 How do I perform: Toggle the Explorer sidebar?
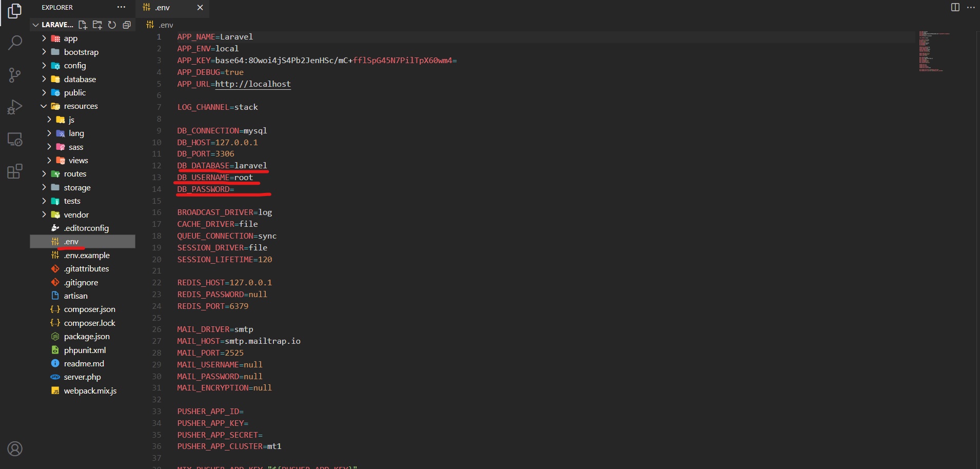(14, 10)
